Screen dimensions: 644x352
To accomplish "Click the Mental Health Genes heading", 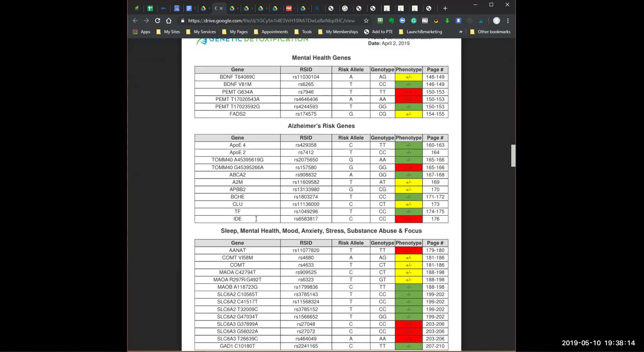I will coord(321,58).
